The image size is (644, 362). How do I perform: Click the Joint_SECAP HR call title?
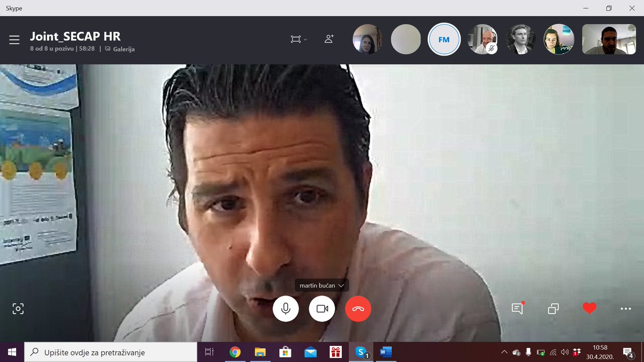pos(75,36)
